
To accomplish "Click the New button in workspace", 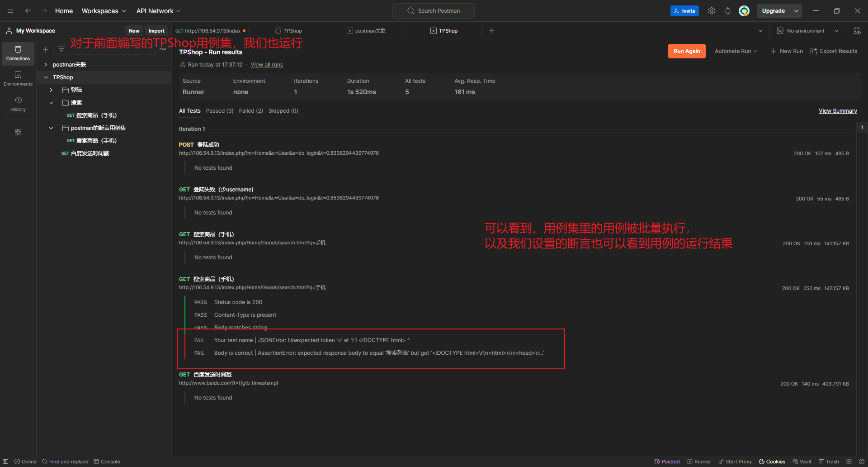I will pyautogui.click(x=134, y=31).
